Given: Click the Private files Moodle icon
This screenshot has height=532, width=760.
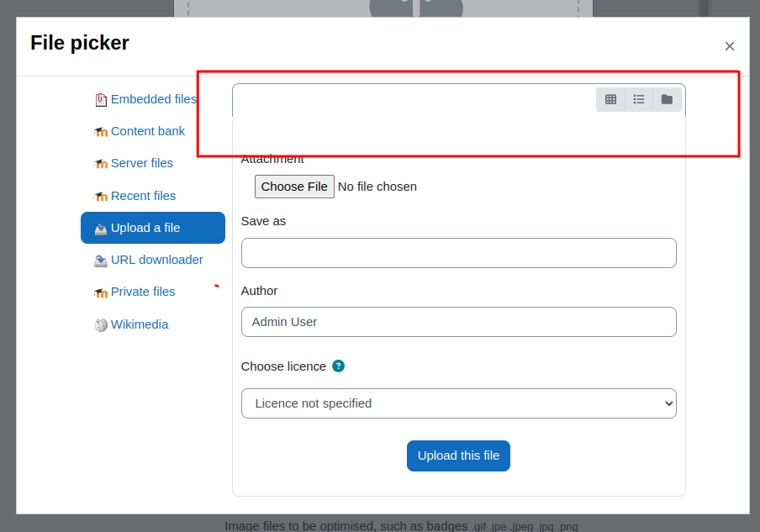Looking at the screenshot, I should 101,292.
